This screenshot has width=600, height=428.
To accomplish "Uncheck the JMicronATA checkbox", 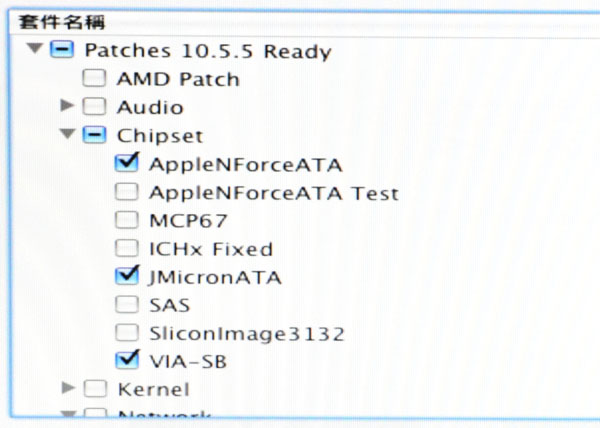I will click(x=127, y=276).
